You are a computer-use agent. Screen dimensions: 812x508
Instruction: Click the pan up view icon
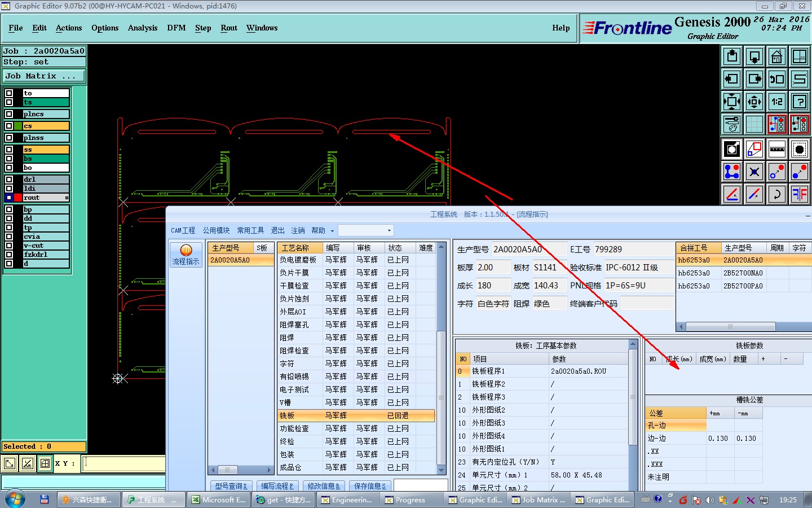[x=732, y=56]
